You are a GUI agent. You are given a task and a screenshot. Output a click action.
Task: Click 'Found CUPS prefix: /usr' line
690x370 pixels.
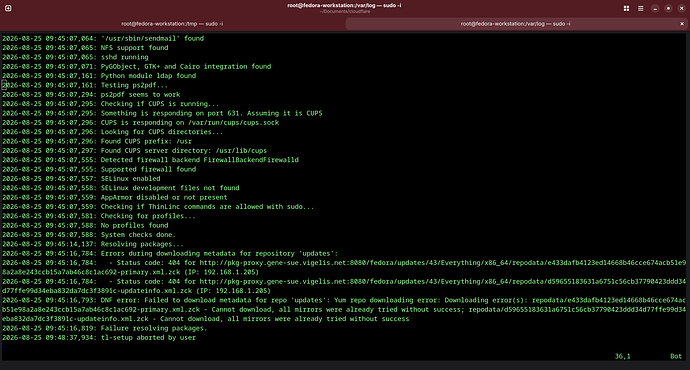(x=97, y=141)
